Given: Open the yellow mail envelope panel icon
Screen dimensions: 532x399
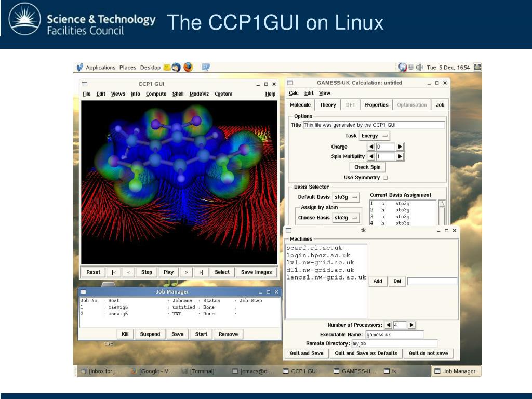Looking at the screenshot, I should (167, 67).
